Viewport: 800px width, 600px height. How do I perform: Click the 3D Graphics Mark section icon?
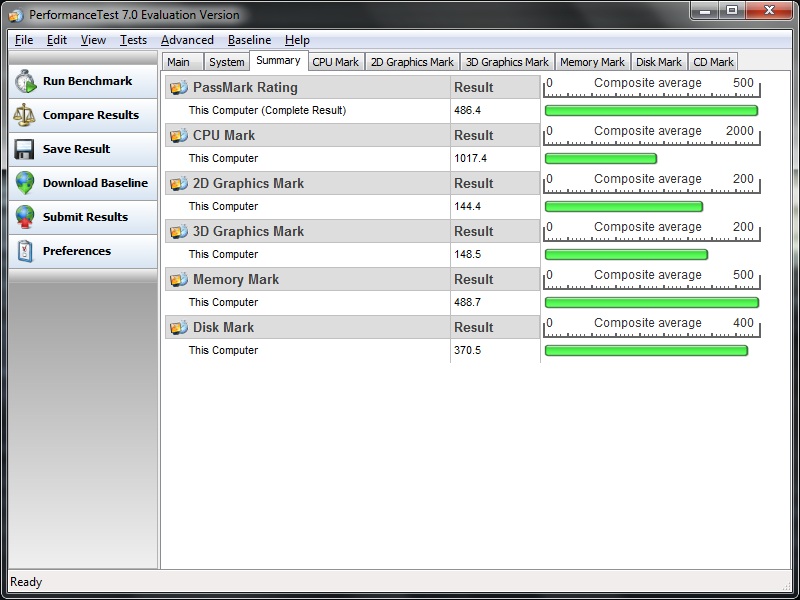[x=179, y=232]
